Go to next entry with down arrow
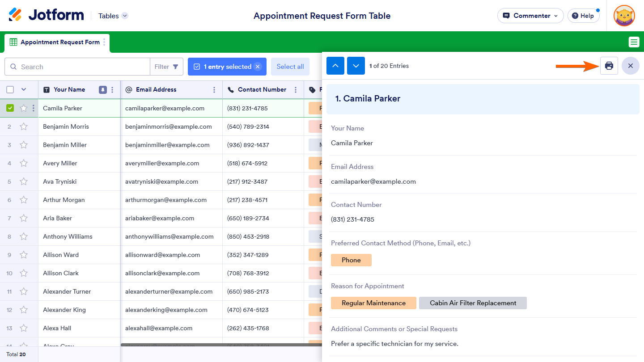644x362 pixels. point(356,66)
